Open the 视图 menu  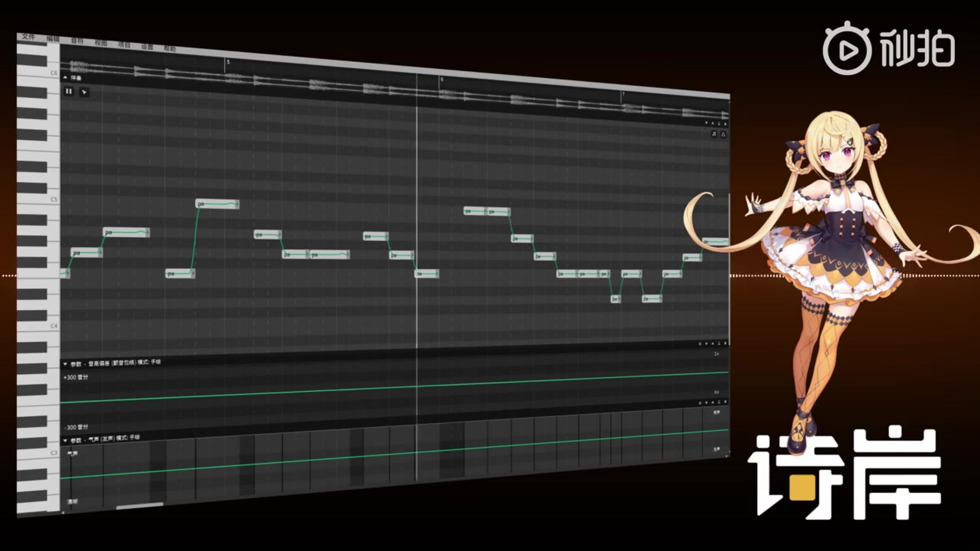(x=101, y=43)
